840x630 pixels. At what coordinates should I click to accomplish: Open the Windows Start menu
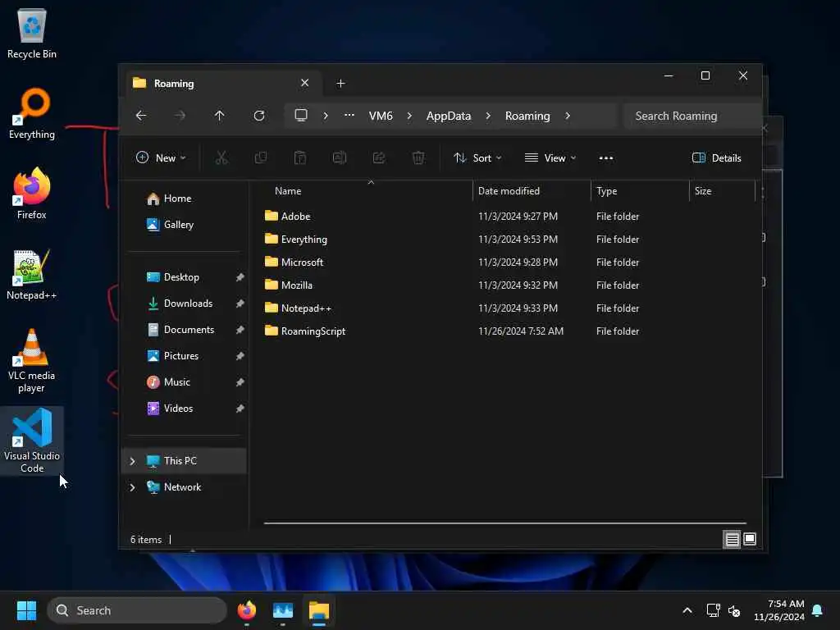coord(26,610)
